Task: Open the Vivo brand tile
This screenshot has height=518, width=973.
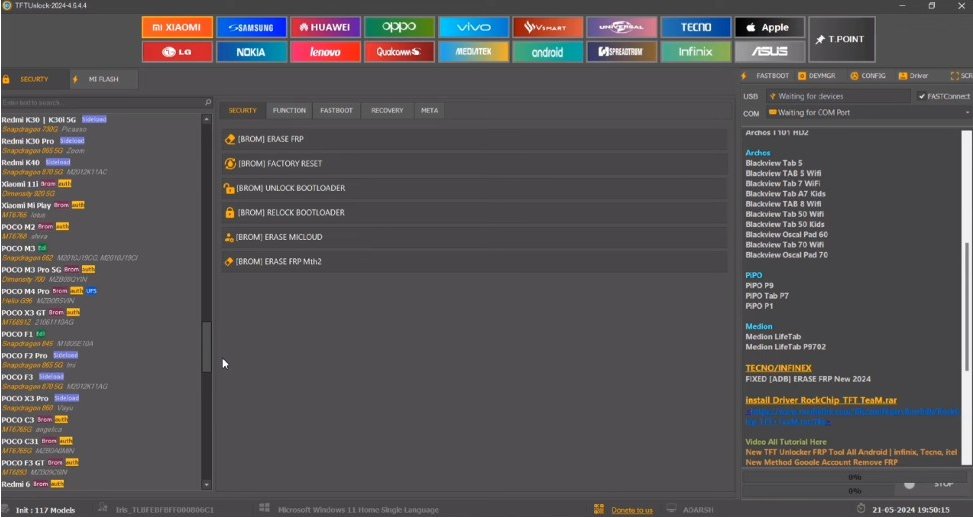Action: click(x=473, y=27)
